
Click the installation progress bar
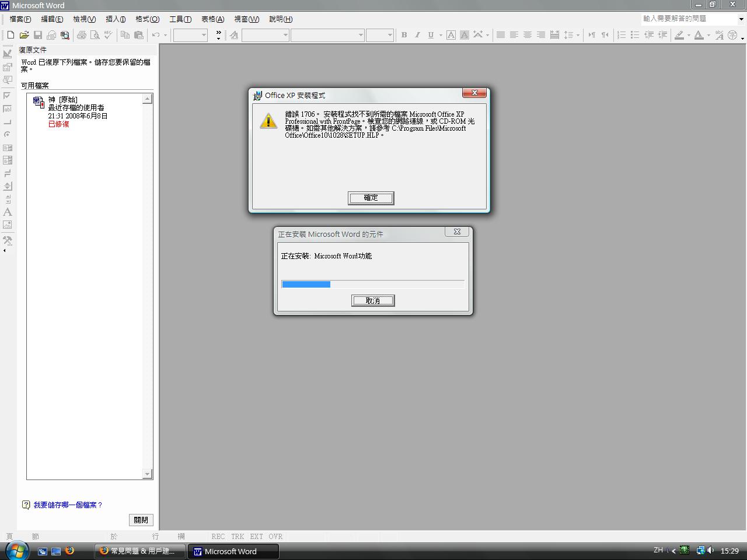[372, 284]
